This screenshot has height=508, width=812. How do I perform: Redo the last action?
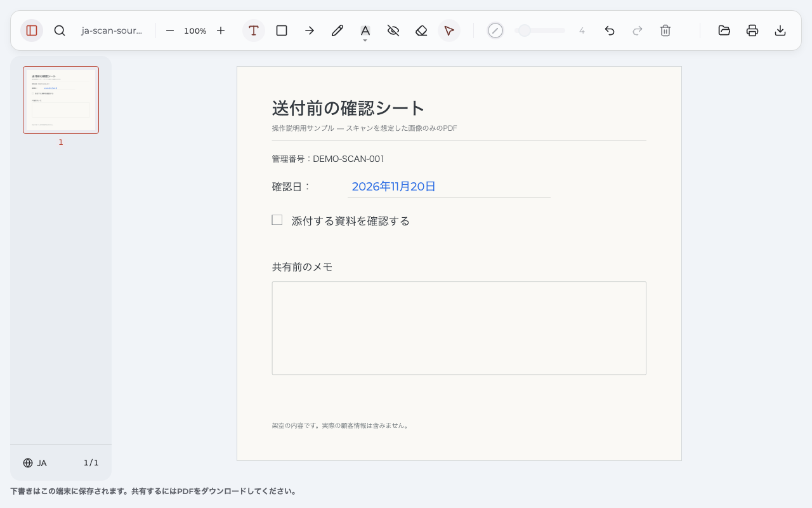click(x=638, y=30)
